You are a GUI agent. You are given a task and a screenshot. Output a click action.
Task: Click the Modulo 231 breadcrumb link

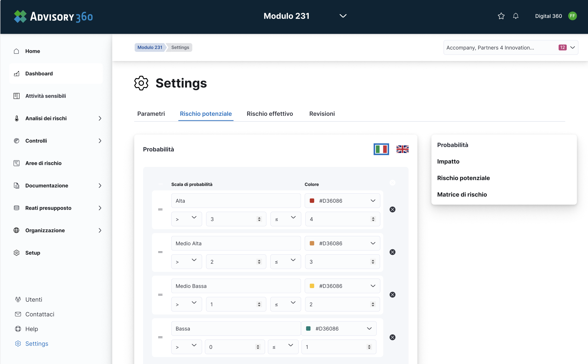pos(150,47)
